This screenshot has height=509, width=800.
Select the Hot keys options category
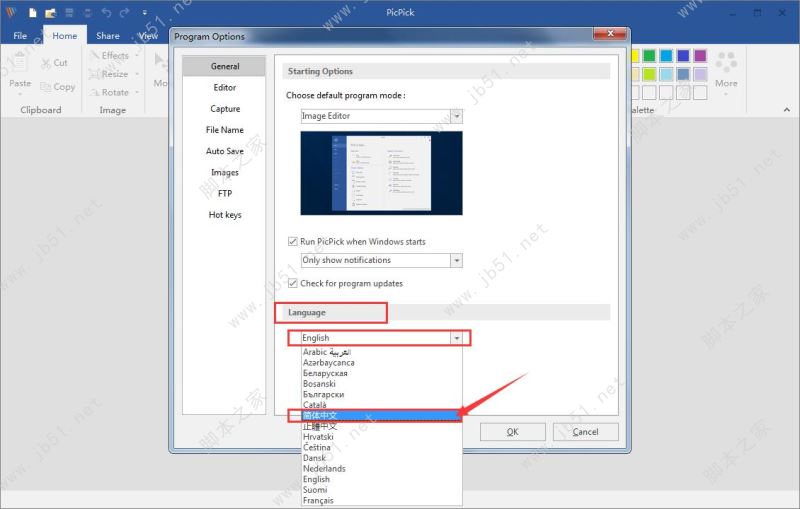tap(224, 215)
